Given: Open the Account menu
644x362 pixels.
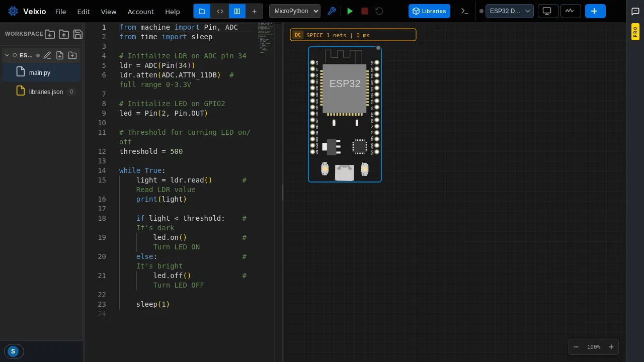Looking at the screenshot, I should [141, 12].
